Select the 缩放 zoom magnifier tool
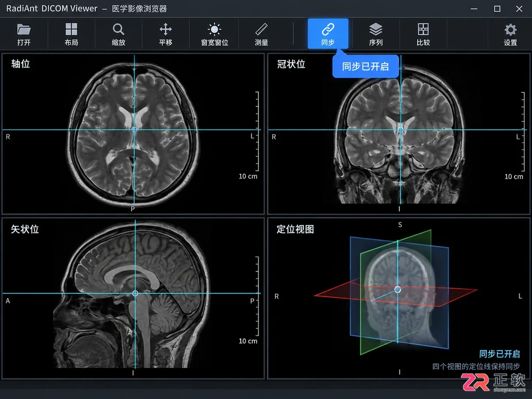532x399 pixels. pos(119,34)
